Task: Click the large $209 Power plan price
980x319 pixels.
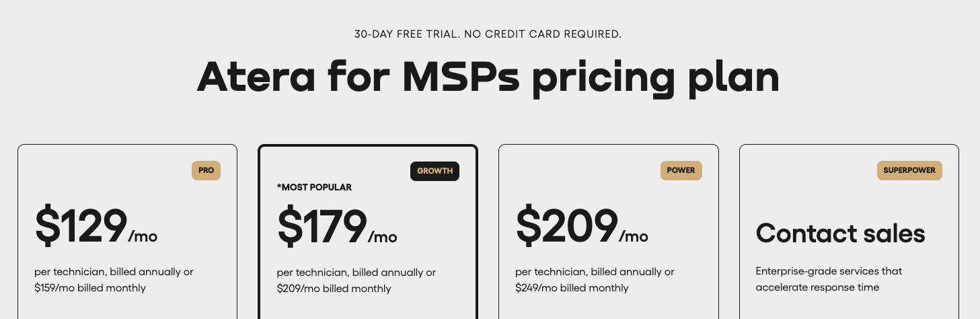Action: (566, 226)
